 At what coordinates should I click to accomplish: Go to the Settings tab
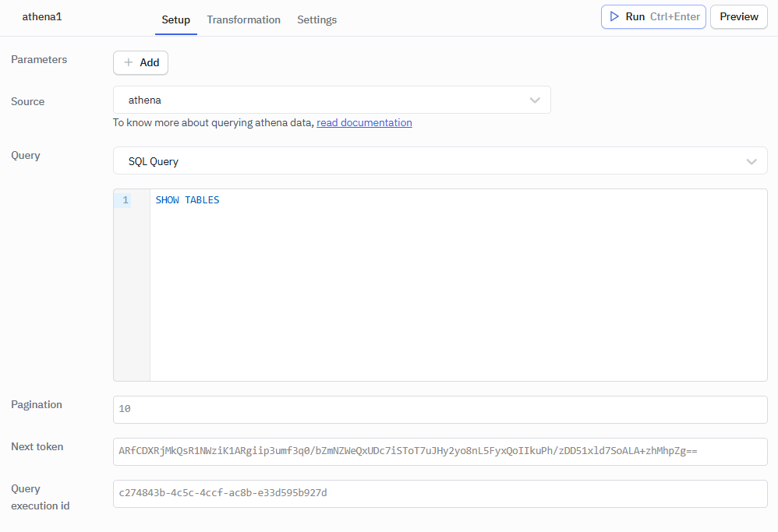(x=317, y=19)
